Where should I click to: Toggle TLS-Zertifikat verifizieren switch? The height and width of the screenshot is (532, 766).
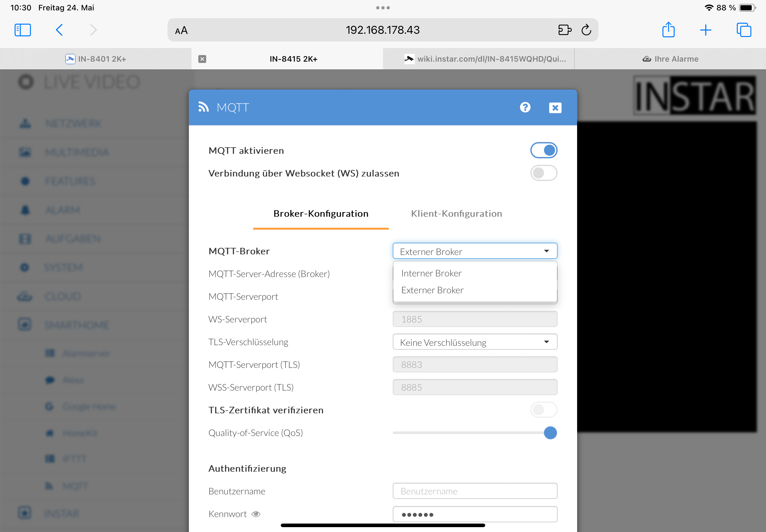pos(543,410)
